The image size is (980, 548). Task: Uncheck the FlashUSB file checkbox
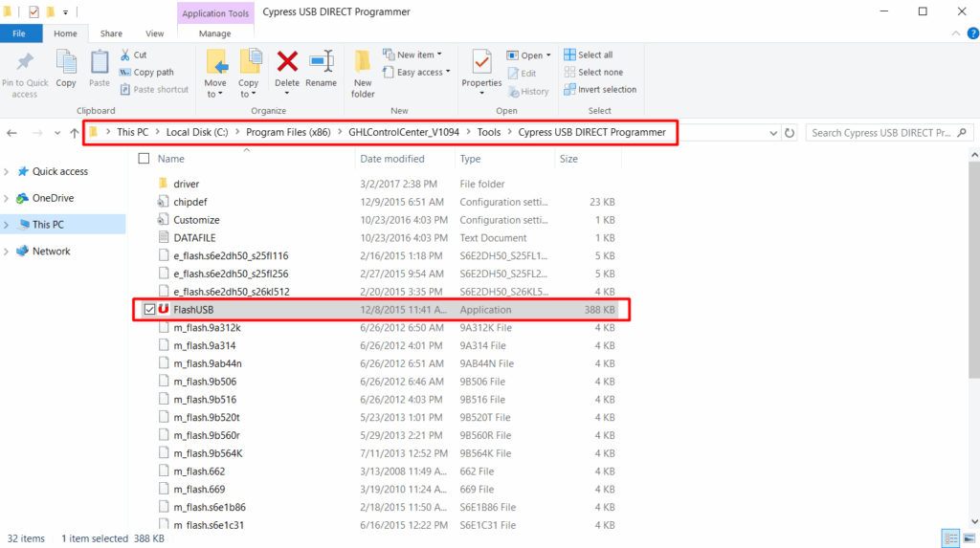point(149,309)
